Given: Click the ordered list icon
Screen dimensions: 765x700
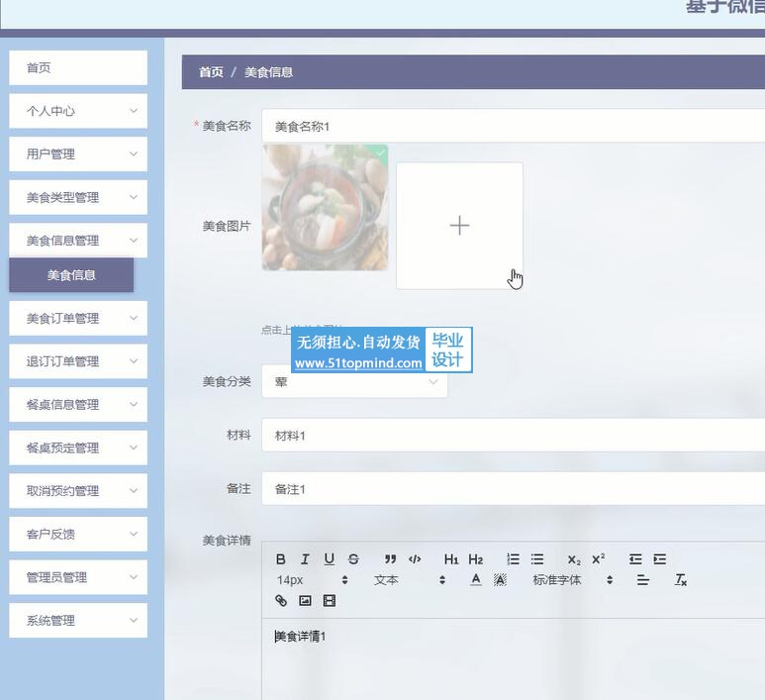Looking at the screenshot, I should click(x=513, y=559).
